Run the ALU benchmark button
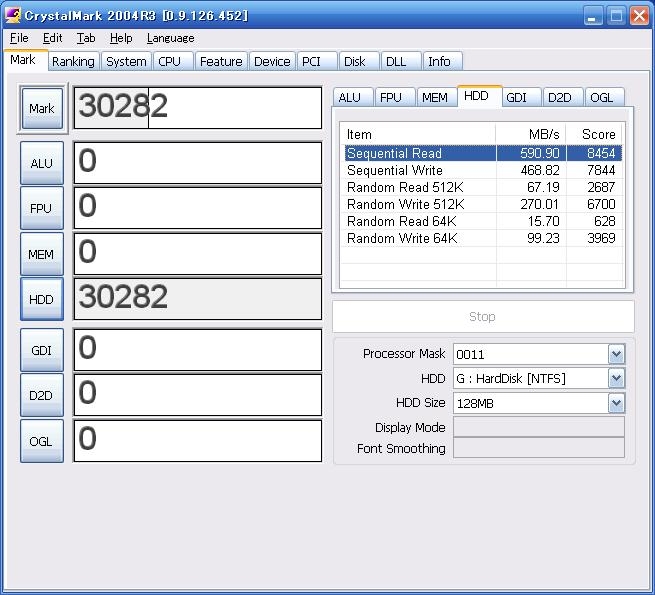 [42, 163]
